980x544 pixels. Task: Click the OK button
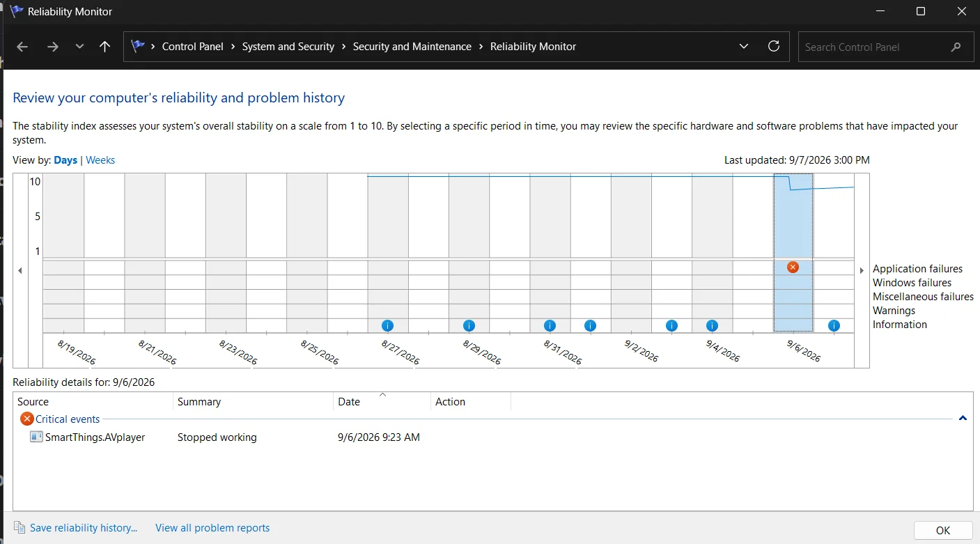click(x=943, y=530)
